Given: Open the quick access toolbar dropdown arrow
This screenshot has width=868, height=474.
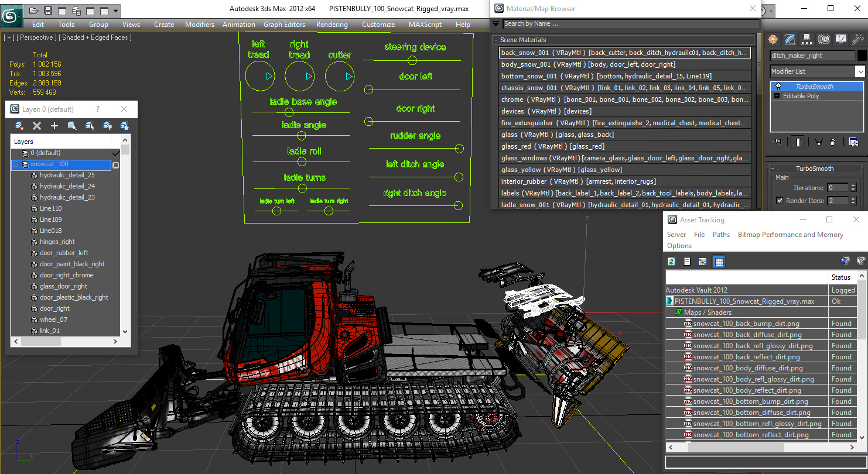Looking at the screenshot, I should click(x=115, y=11).
